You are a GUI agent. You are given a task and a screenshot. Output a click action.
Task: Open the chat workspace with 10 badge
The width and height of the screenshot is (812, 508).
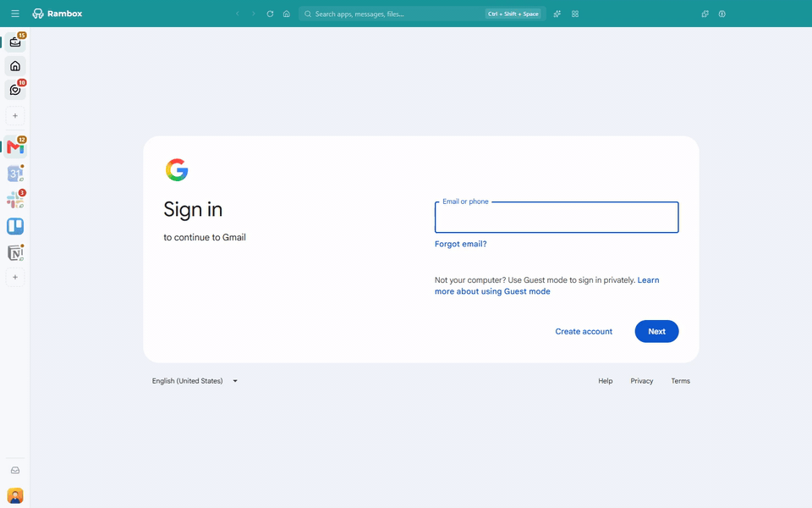pos(15,90)
